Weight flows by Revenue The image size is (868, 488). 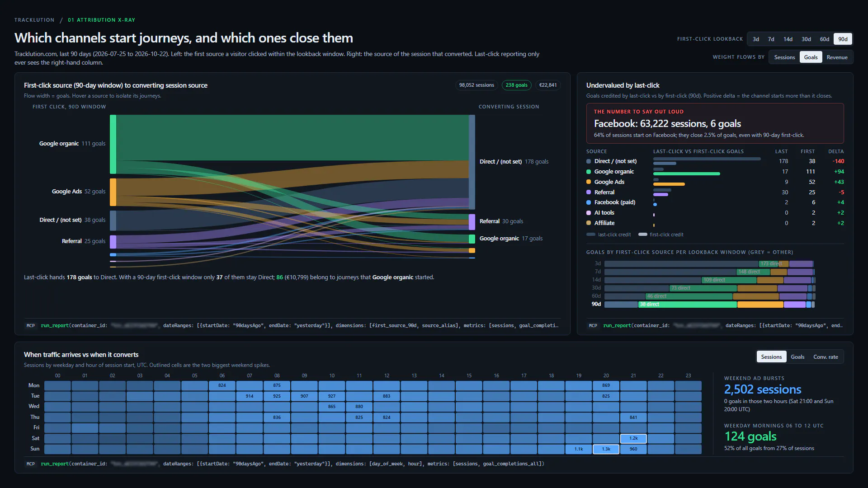tap(837, 57)
